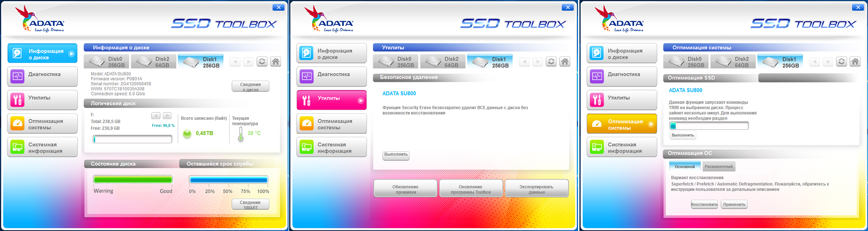
Task: Open Системная информация in middle window
Action: tap(331, 147)
